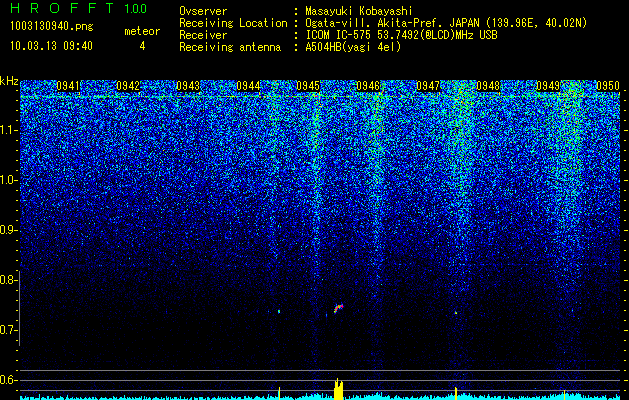The image size is (629, 400).
Task: Click the Receiver value ICOM IC-575
Action: 339,35
